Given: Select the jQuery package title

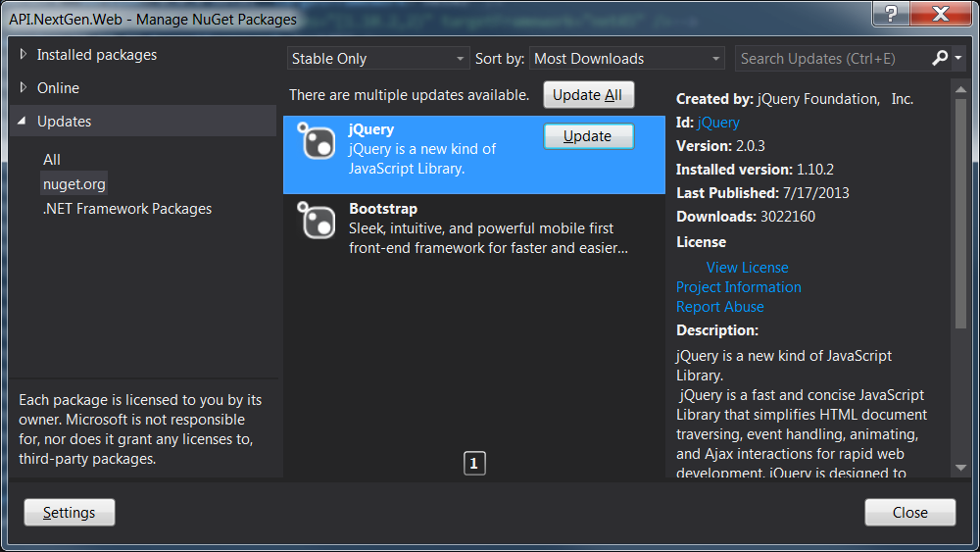Looking at the screenshot, I should pyautogui.click(x=371, y=129).
